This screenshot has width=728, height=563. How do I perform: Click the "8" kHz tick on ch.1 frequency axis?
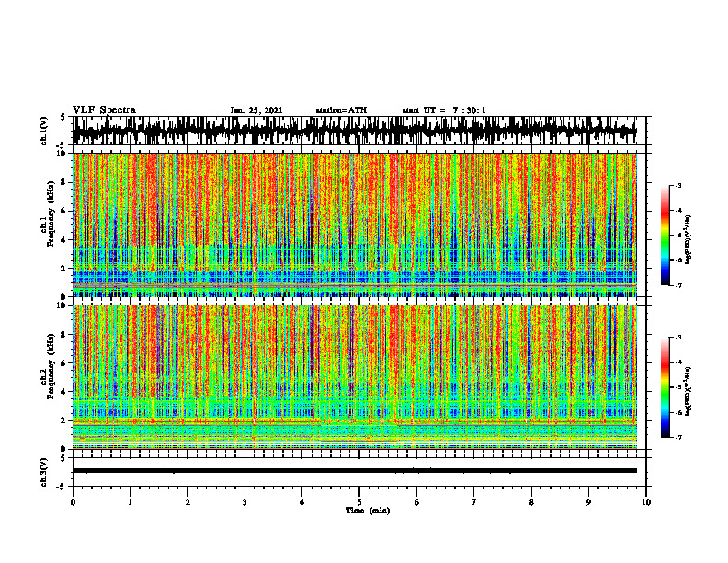(63, 182)
